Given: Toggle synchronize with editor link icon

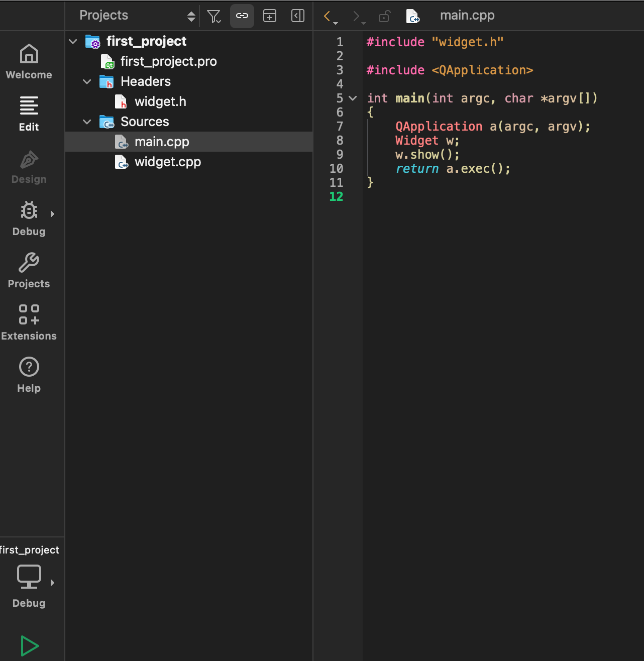Looking at the screenshot, I should click(242, 16).
